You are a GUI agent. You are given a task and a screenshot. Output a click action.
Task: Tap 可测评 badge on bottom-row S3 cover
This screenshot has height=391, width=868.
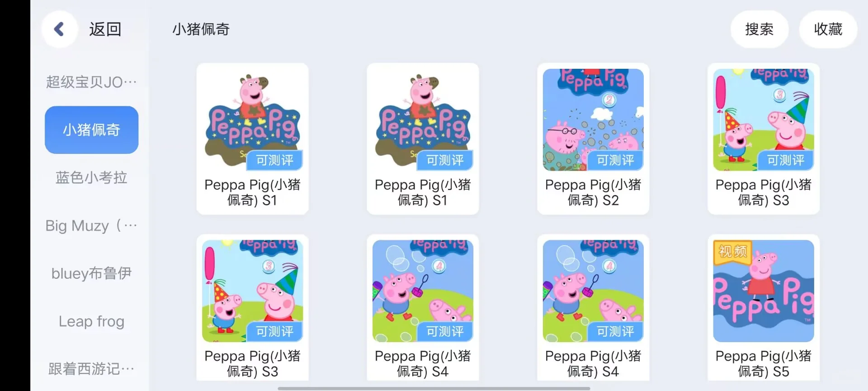pyautogui.click(x=274, y=332)
